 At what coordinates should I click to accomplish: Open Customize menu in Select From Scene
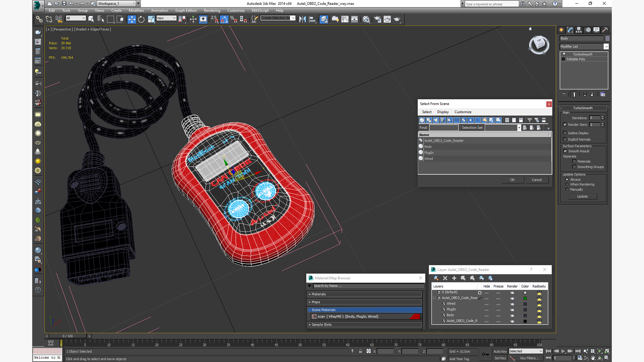pyautogui.click(x=463, y=112)
